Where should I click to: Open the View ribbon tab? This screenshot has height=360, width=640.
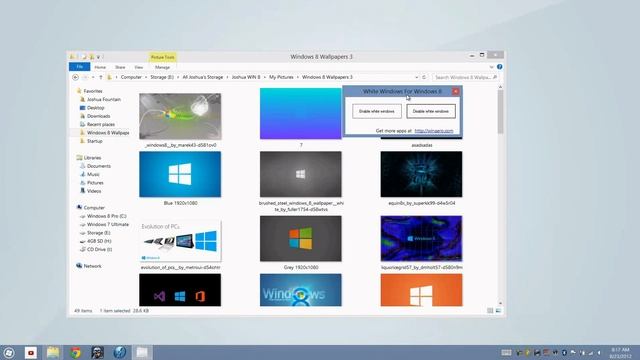point(139,67)
